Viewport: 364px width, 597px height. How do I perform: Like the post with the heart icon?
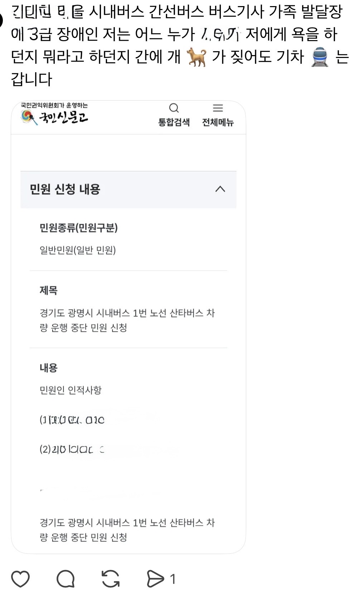click(20, 579)
